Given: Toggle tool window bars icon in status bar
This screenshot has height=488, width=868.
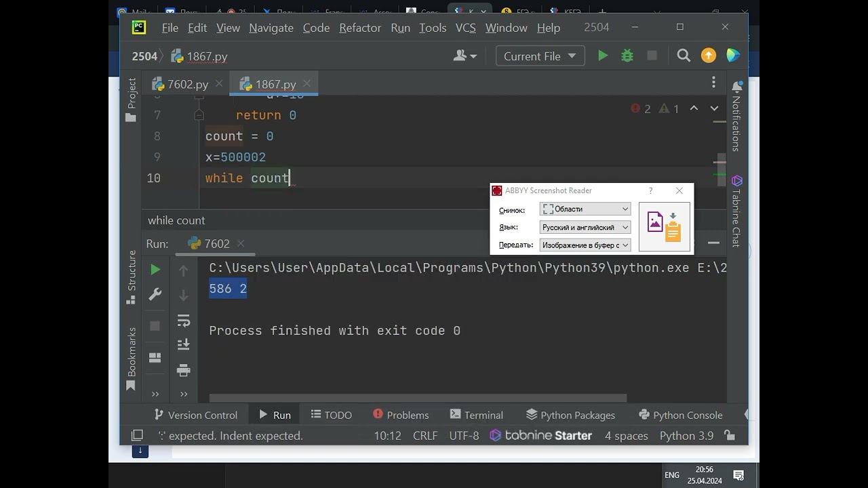Looking at the screenshot, I should tap(137, 435).
